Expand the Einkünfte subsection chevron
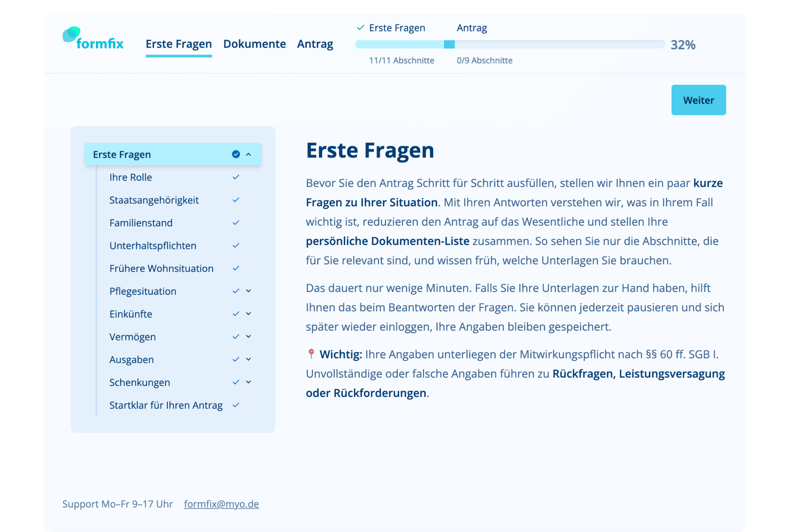The image size is (790, 532). click(x=248, y=314)
